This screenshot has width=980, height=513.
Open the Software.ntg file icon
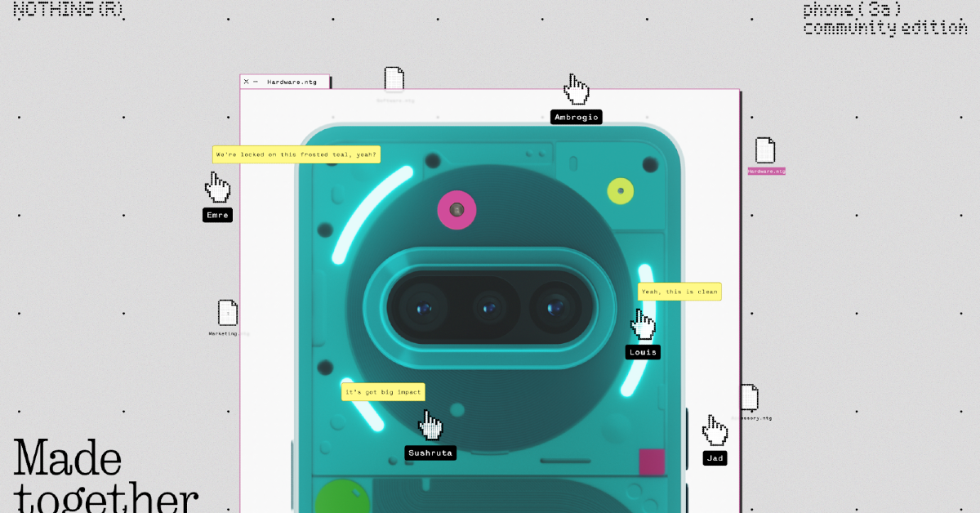(x=394, y=80)
